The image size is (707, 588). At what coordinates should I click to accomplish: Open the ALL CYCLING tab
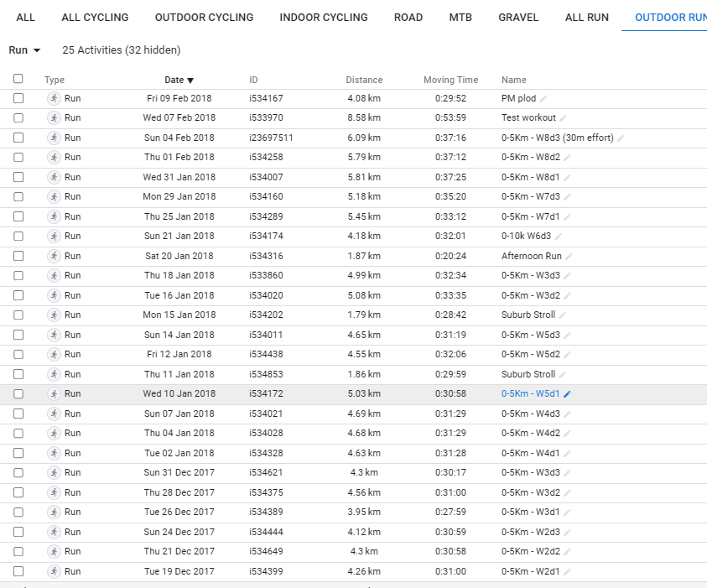click(x=95, y=17)
